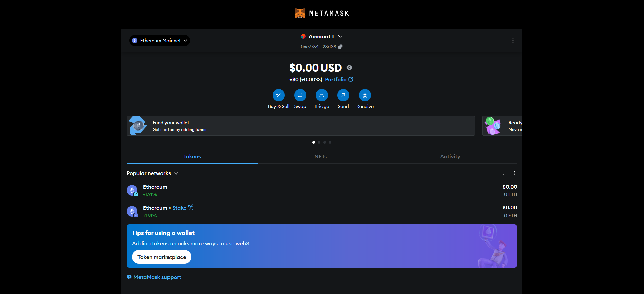Click the Tips for using a wallet heading

coord(163,233)
